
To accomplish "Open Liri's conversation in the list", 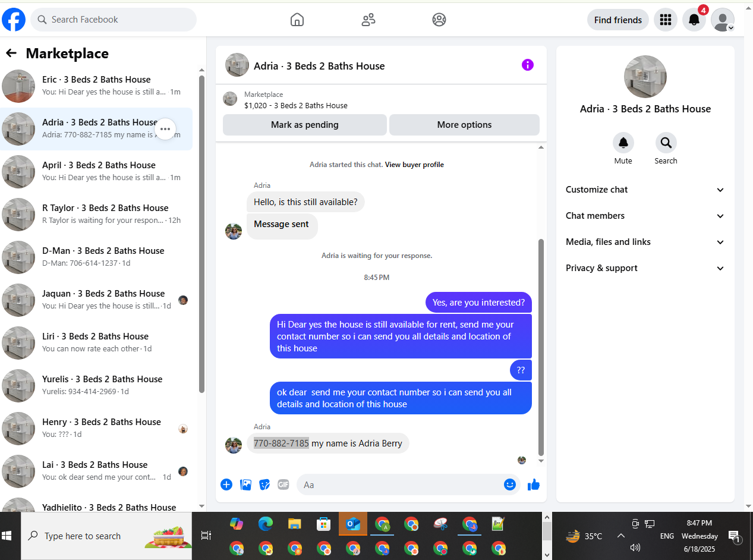I will click(97, 343).
